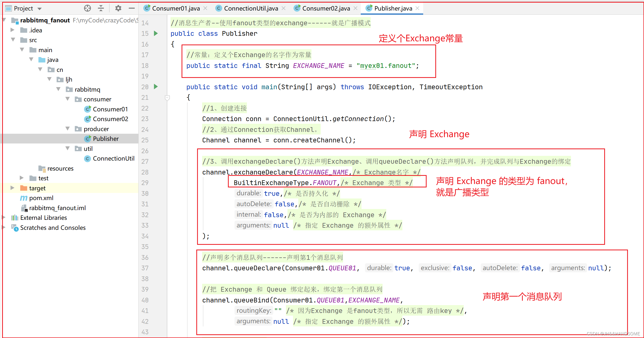Hide the Project panel with minus icon
This screenshot has width=644, height=338.
click(132, 8)
